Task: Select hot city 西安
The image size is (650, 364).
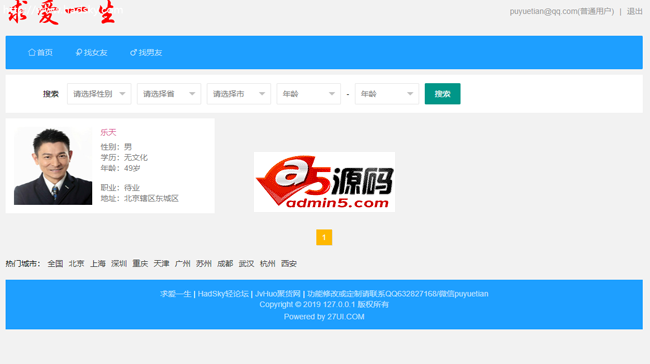Action: (x=289, y=264)
